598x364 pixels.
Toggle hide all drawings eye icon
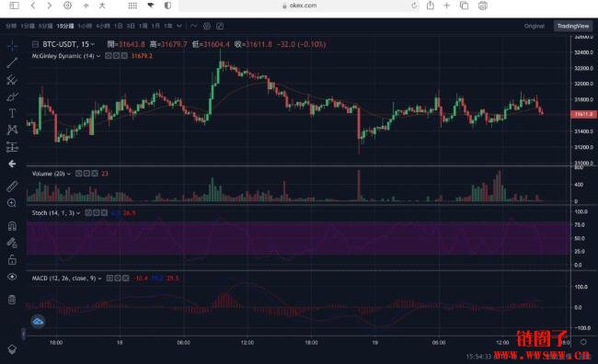click(x=12, y=277)
